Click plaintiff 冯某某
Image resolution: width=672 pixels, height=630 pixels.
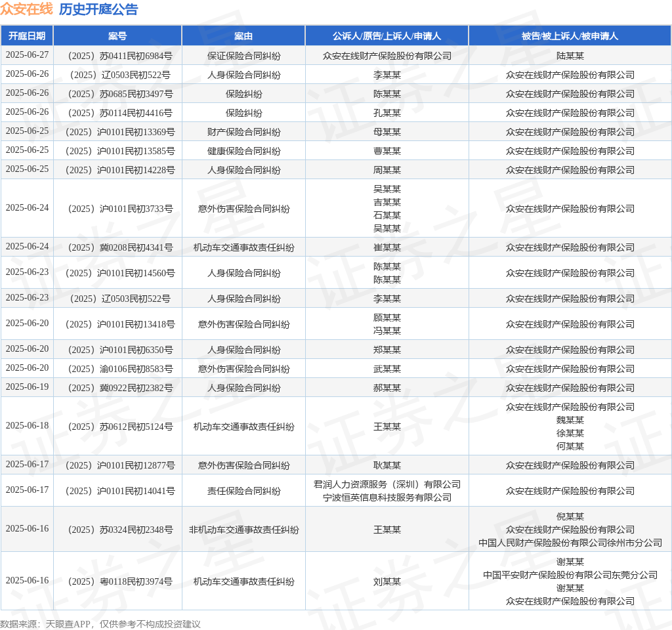point(387,331)
